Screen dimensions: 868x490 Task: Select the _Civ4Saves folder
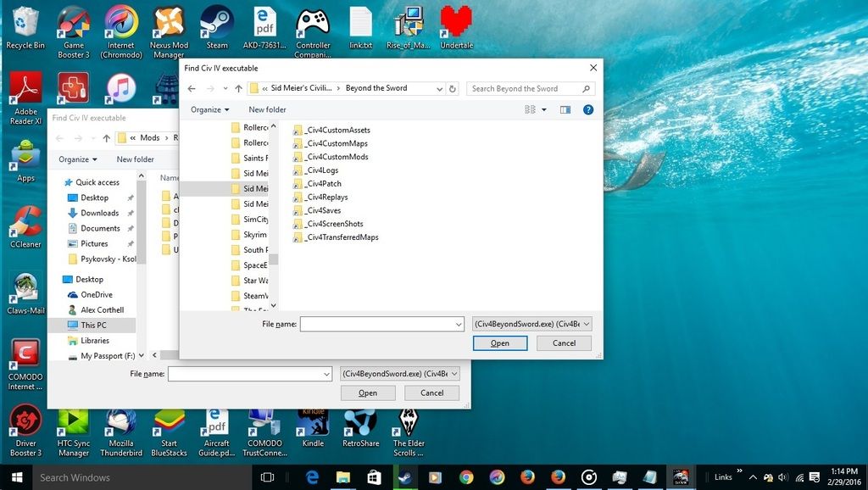[317, 210]
